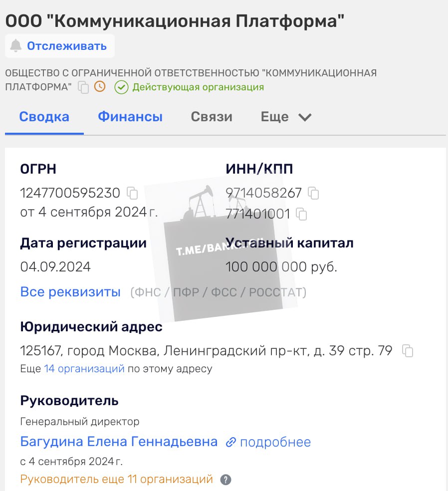Viewport: 448px width, 491px height.
Task: Click the text от 4 сентября 2024 г.
Action: [89, 212]
